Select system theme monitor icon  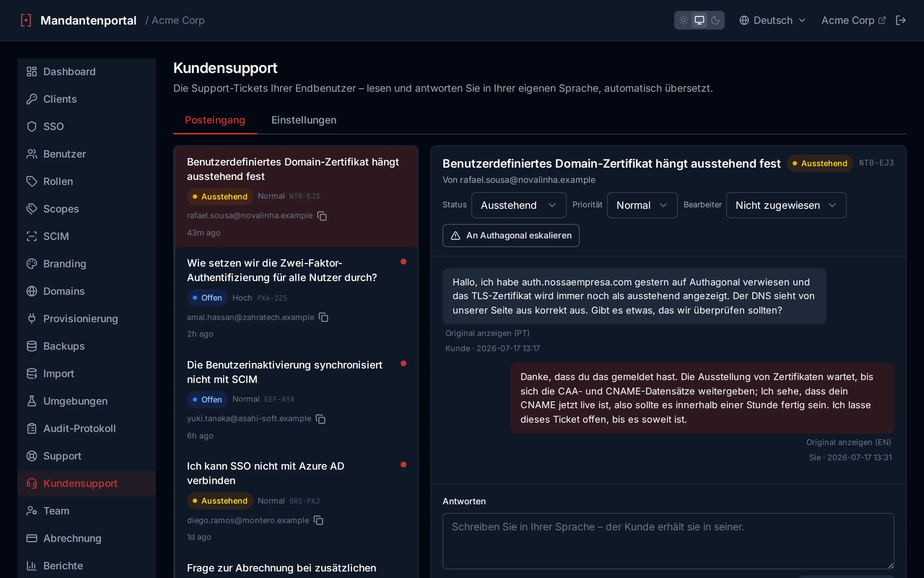(x=699, y=20)
